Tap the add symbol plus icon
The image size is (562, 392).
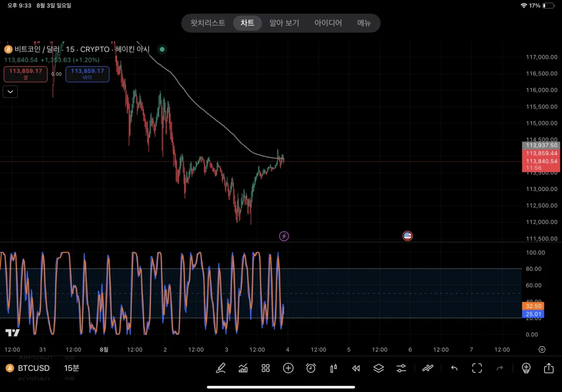click(288, 368)
